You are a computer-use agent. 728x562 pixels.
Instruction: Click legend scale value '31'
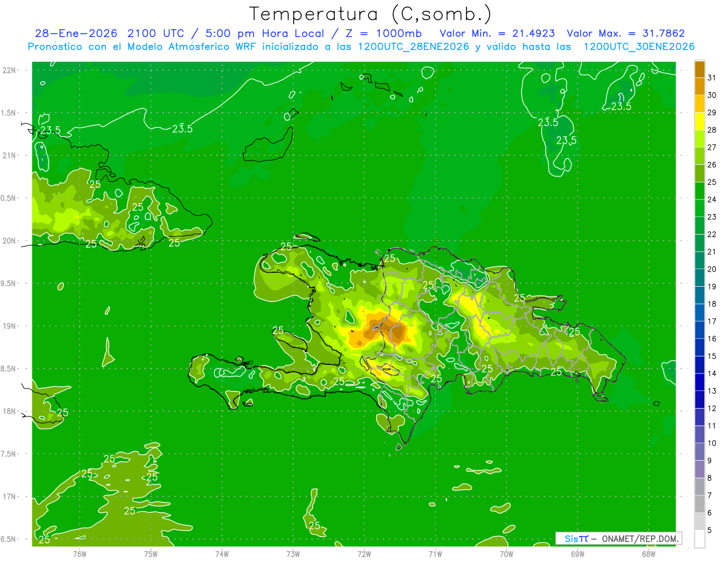pos(712,78)
